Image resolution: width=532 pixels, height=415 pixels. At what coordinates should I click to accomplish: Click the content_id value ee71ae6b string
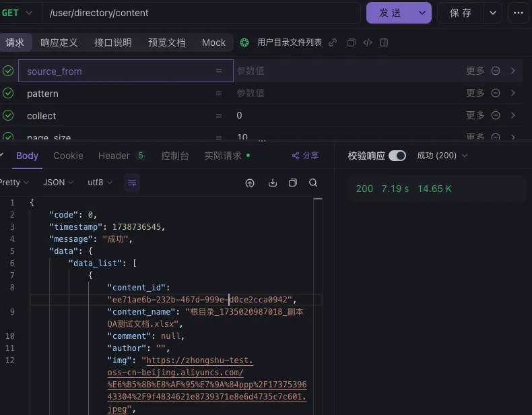point(199,300)
